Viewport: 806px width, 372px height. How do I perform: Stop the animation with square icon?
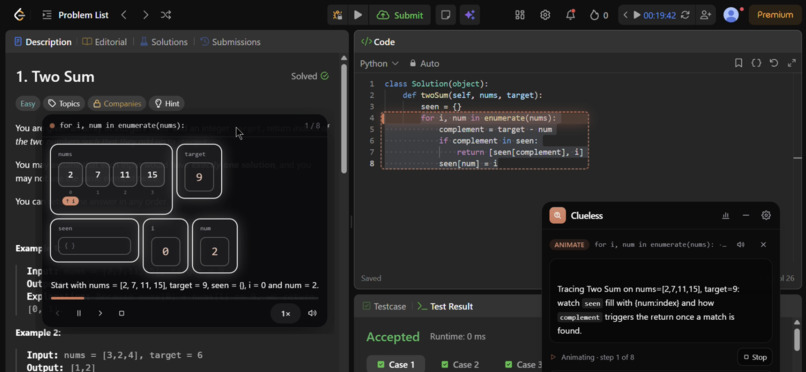pyautogui.click(x=121, y=313)
